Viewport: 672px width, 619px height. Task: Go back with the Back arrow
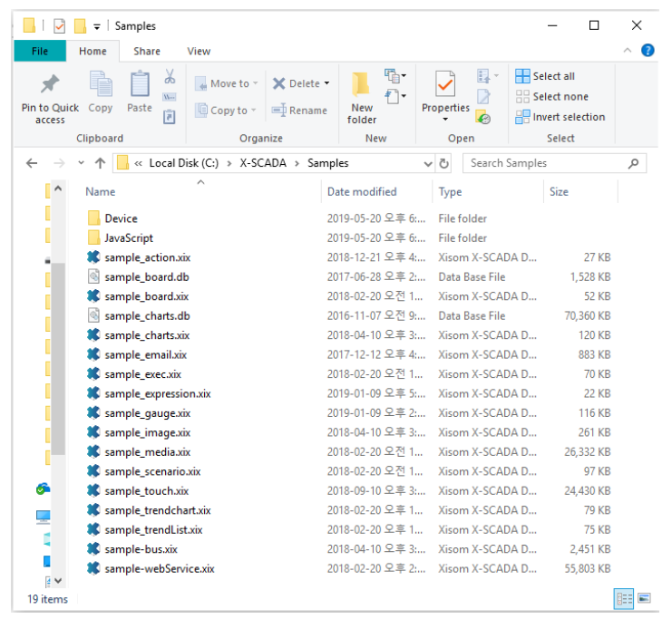pos(32,163)
